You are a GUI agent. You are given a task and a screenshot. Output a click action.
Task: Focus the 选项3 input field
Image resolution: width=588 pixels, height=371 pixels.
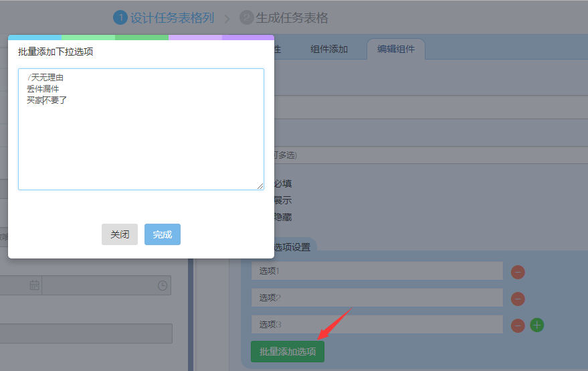(377, 324)
